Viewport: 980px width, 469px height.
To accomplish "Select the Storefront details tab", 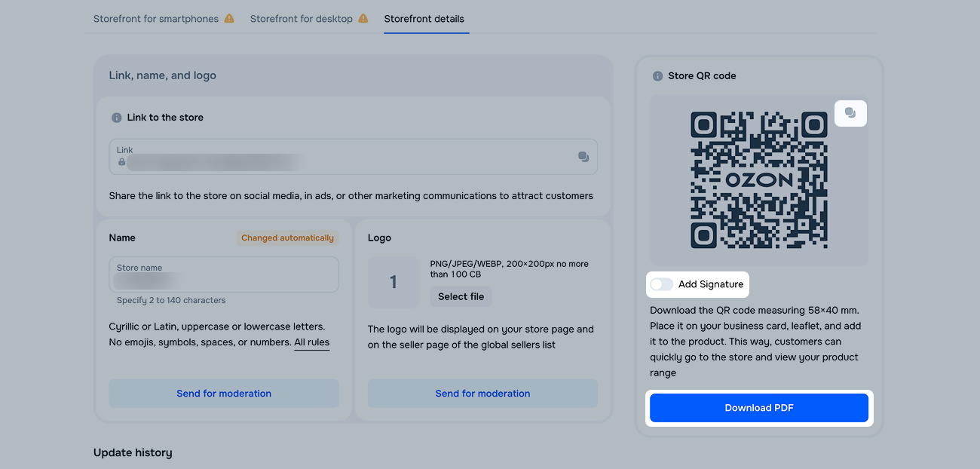I will pyautogui.click(x=424, y=19).
